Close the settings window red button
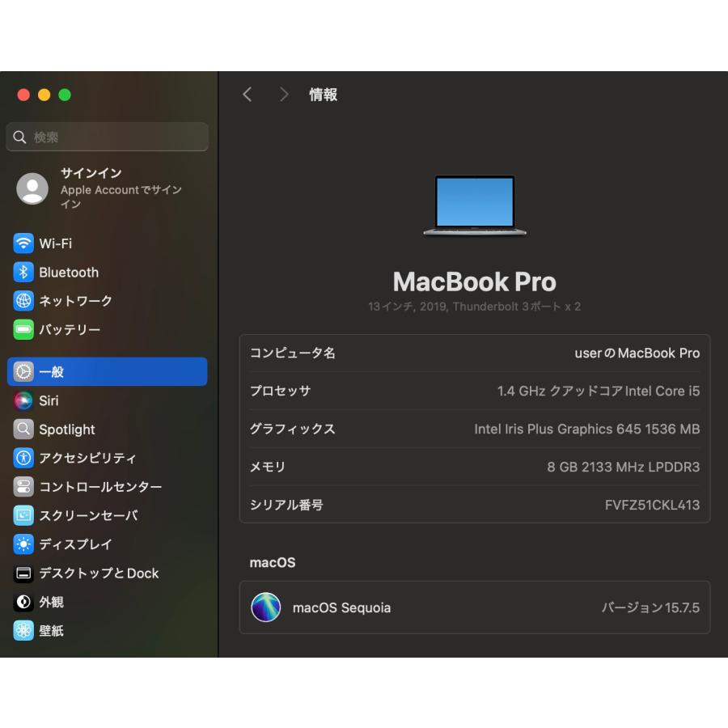Screen dimensions: 728x728 point(23,95)
